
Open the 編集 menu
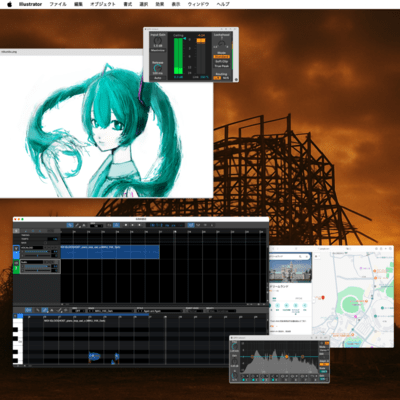click(x=78, y=4)
